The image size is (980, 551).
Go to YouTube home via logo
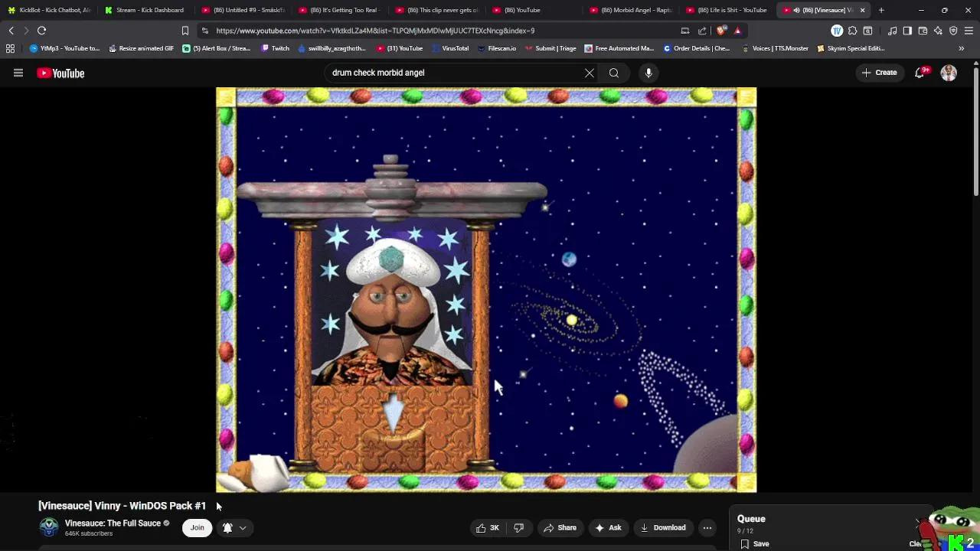(60, 73)
